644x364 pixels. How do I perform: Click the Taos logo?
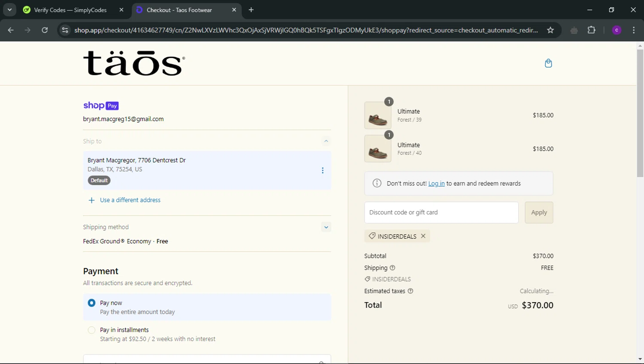tap(134, 63)
